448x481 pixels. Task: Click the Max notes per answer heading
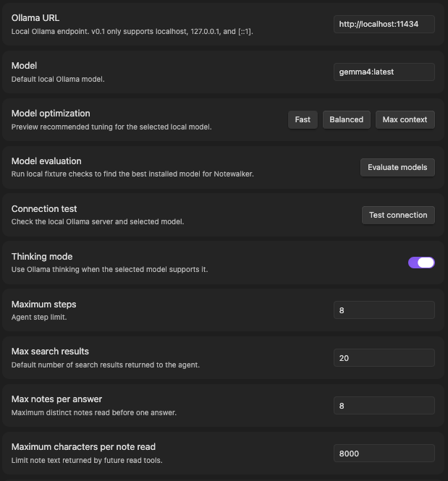(56, 399)
